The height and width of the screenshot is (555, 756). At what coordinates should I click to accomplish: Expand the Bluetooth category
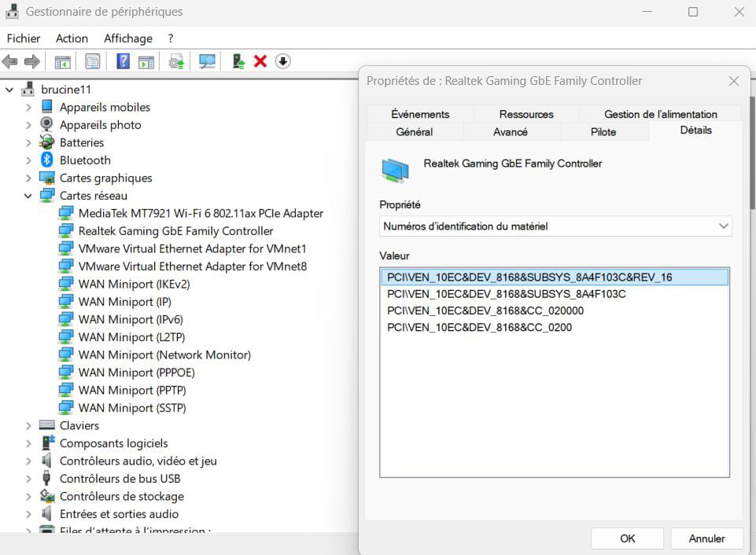tap(28, 160)
